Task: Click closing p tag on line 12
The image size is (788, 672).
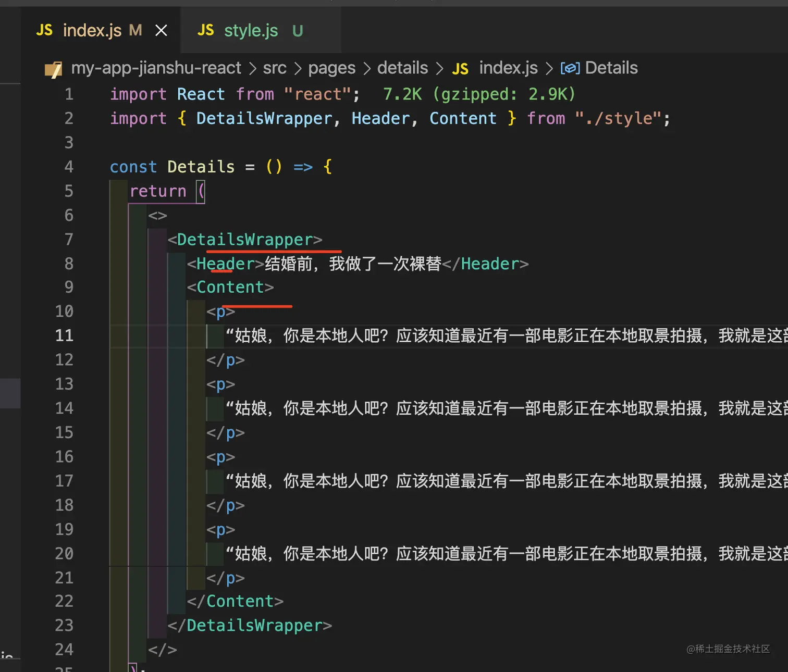Action: click(225, 360)
